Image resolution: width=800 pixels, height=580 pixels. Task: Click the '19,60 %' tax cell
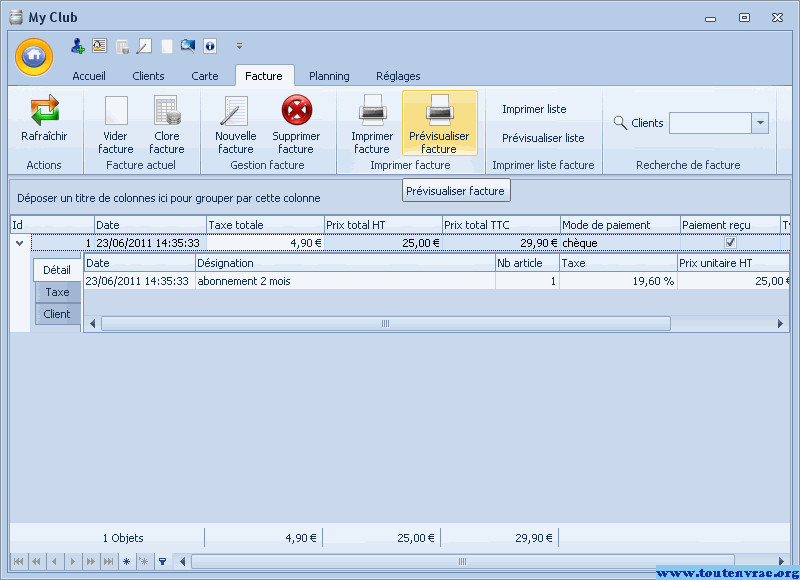click(618, 281)
